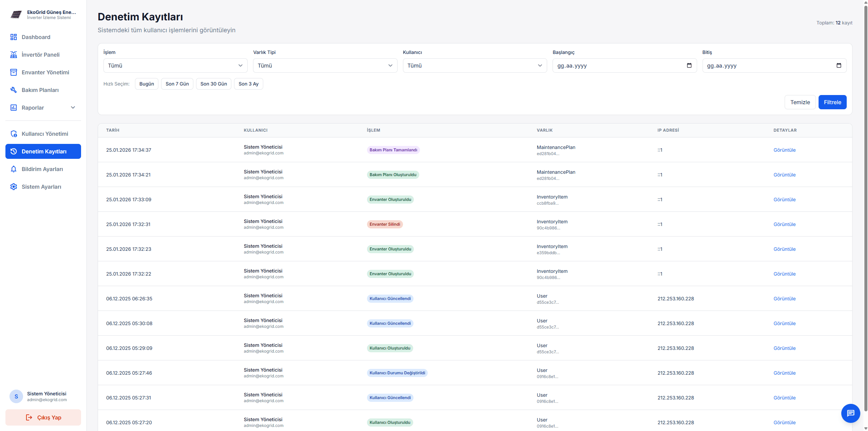Click the Envanter Yönetimi box icon
This screenshot has height=431, width=868.
pos(14,72)
